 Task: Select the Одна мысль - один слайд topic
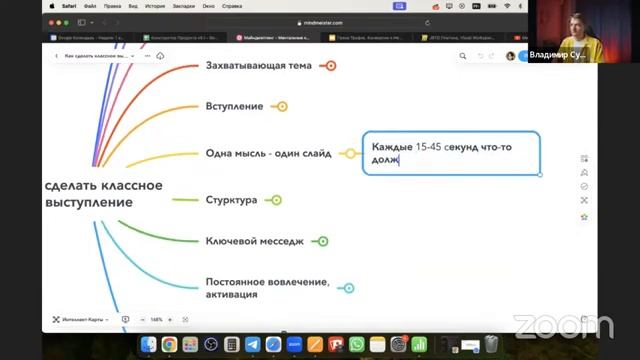[269, 153]
